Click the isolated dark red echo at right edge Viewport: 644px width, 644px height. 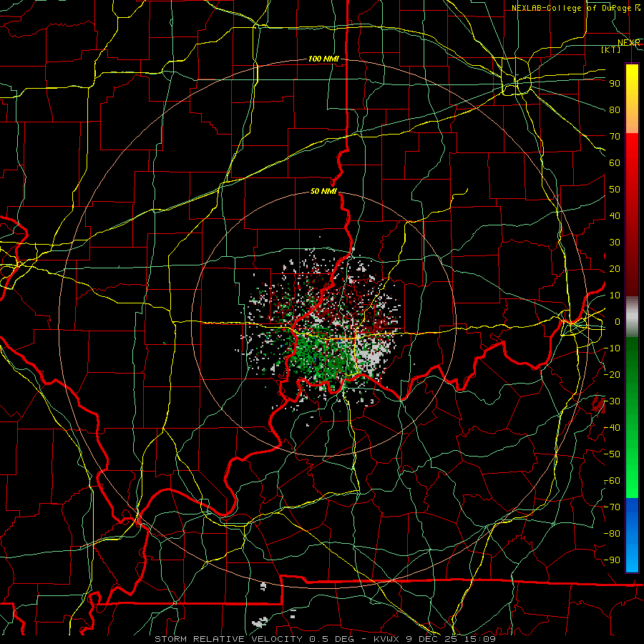599,404
